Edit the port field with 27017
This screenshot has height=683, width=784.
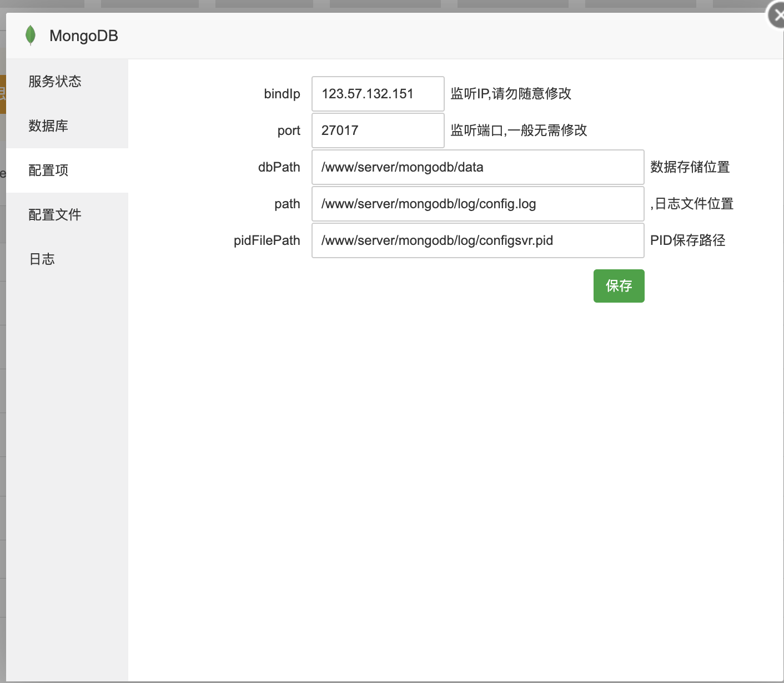pyautogui.click(x=378, y=130)
